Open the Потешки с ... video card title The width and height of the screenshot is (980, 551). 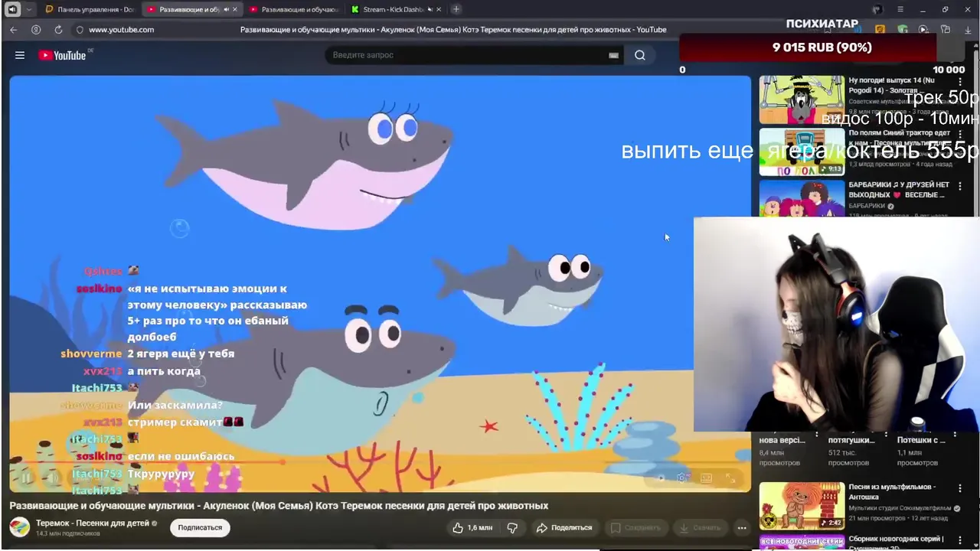point(920,440)
